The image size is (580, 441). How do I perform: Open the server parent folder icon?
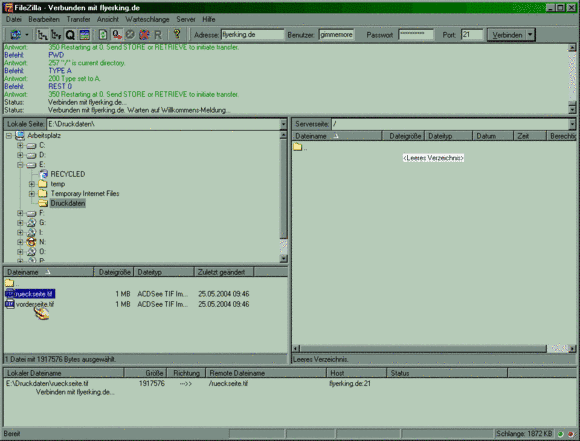298,147
